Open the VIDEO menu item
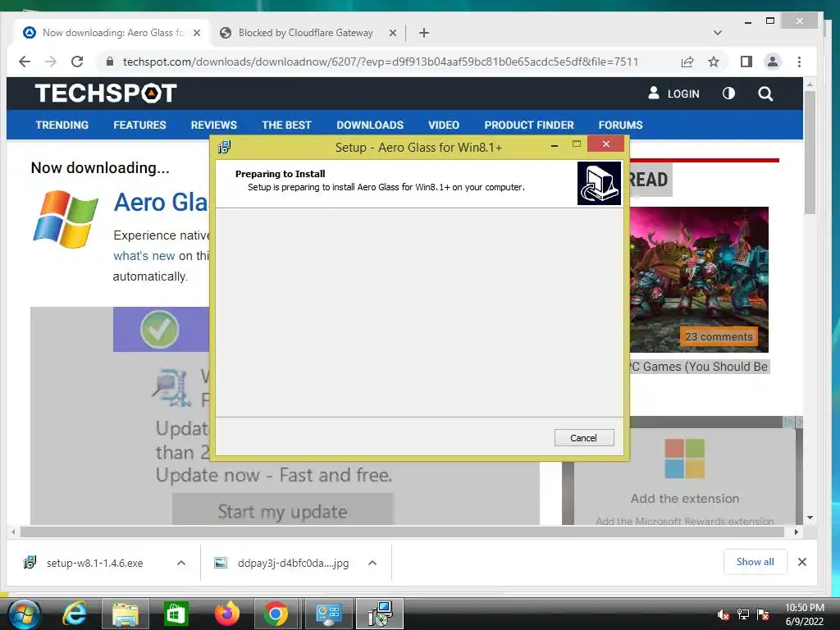840x630 pixels. [444, 125]
